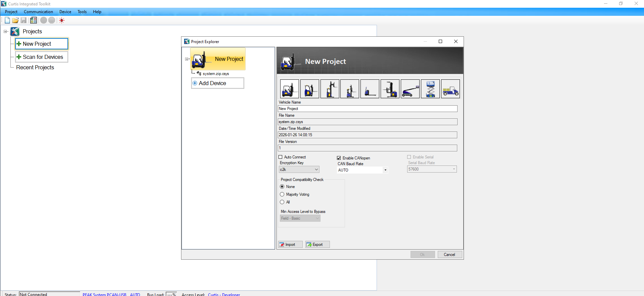Image resolution: width=644 pixels, height=296 pixels.
Task: Open the Tools menu
Action: coord(82,12)
